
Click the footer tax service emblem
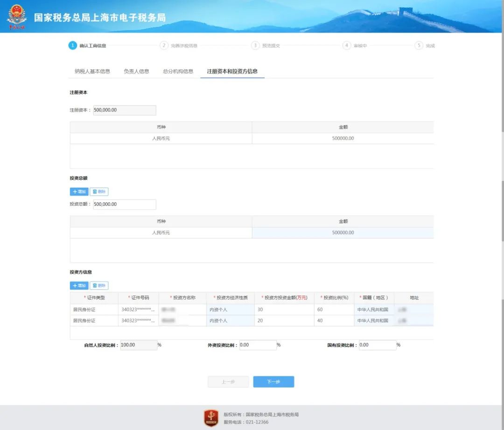point(211,418)
